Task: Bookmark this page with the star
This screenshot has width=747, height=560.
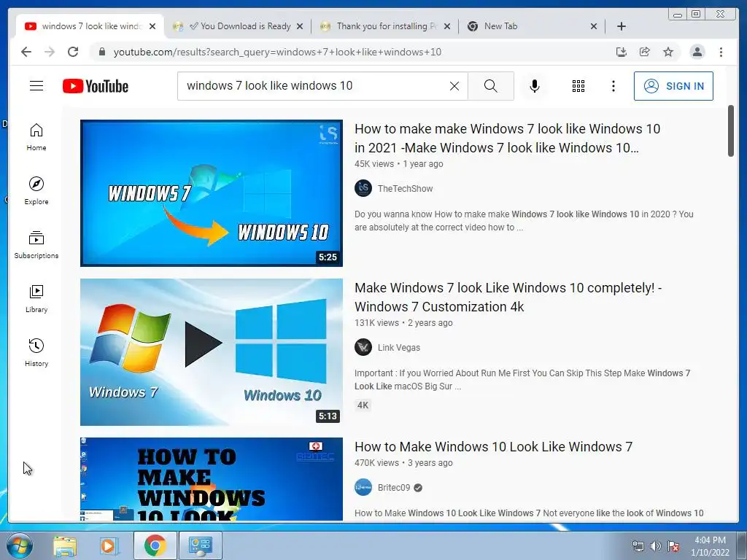Action: [668, 52]
